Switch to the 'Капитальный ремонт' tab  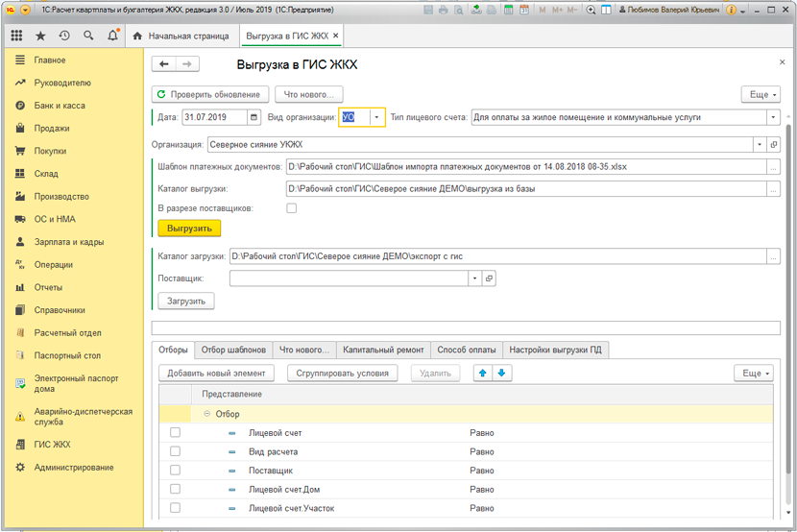click(381, 350)
